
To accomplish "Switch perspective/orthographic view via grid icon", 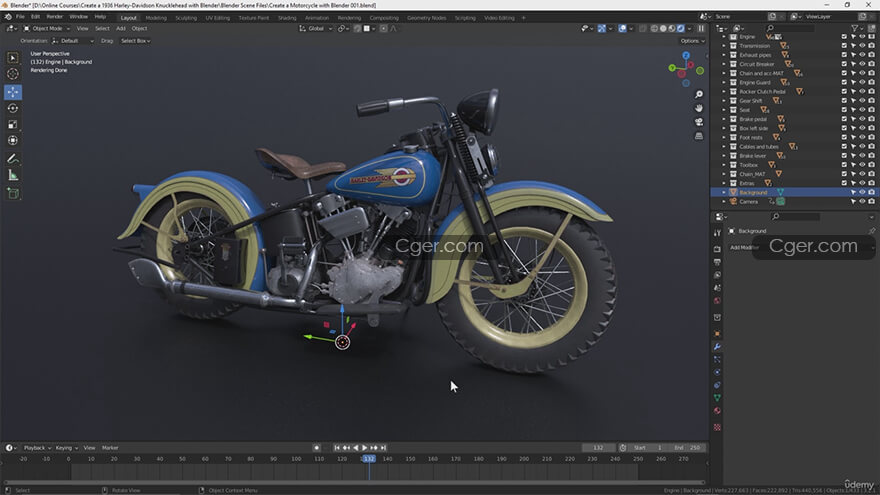I will 699,136.
